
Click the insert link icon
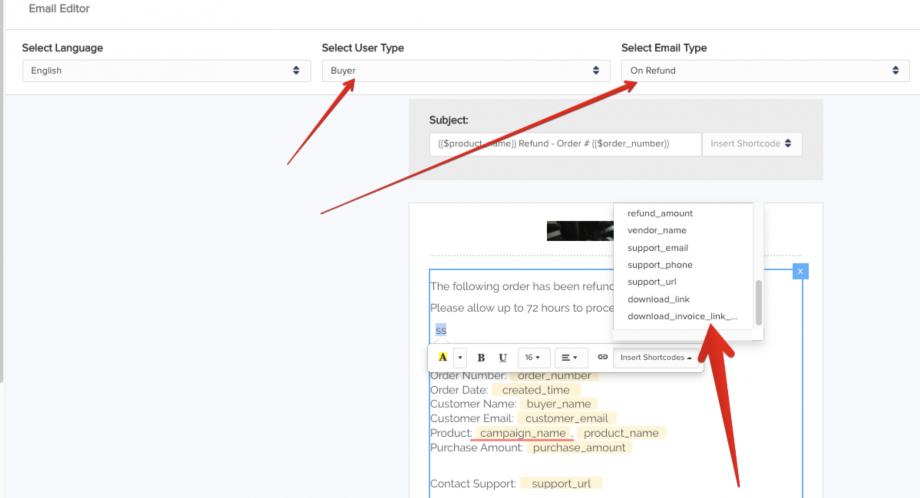tap(602, 357)
